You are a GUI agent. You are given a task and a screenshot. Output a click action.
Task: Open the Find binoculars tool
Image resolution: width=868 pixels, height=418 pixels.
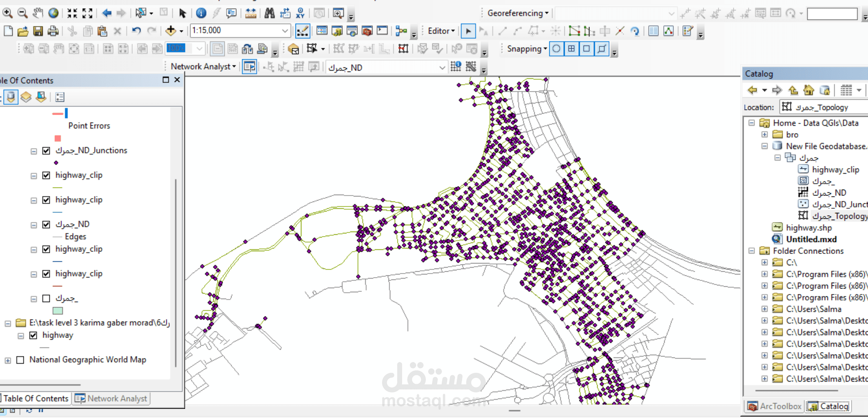point(269,13)
